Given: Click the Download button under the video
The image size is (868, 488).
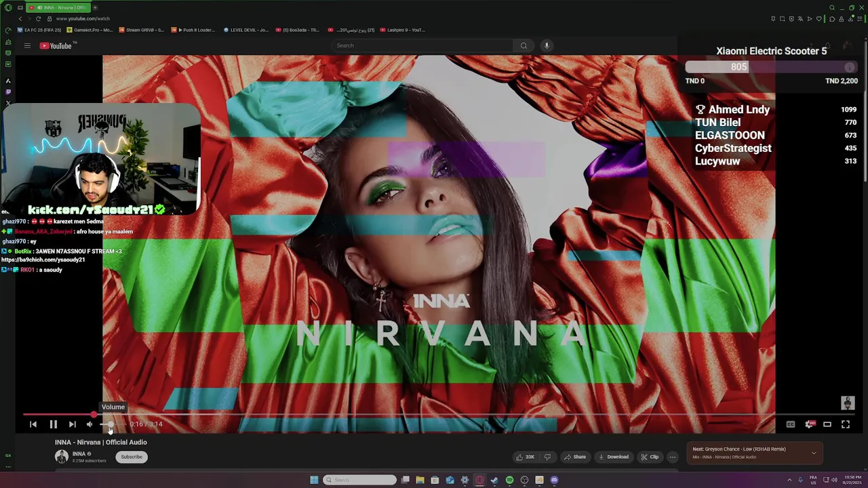Looking at the screenshot, I should [614, 457].
